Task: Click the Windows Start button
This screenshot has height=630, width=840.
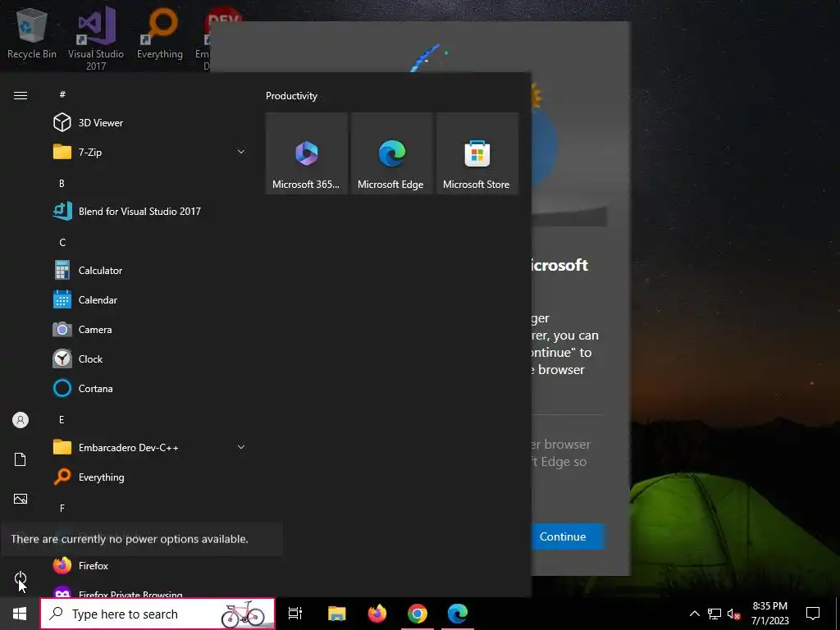Action: pyautogui.click(x=20, y=614)
